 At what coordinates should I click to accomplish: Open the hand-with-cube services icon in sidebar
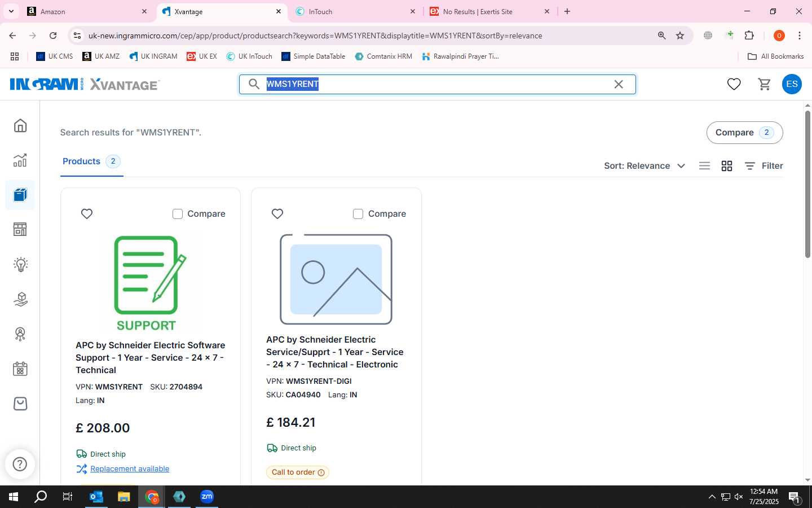tap(20, 299)
